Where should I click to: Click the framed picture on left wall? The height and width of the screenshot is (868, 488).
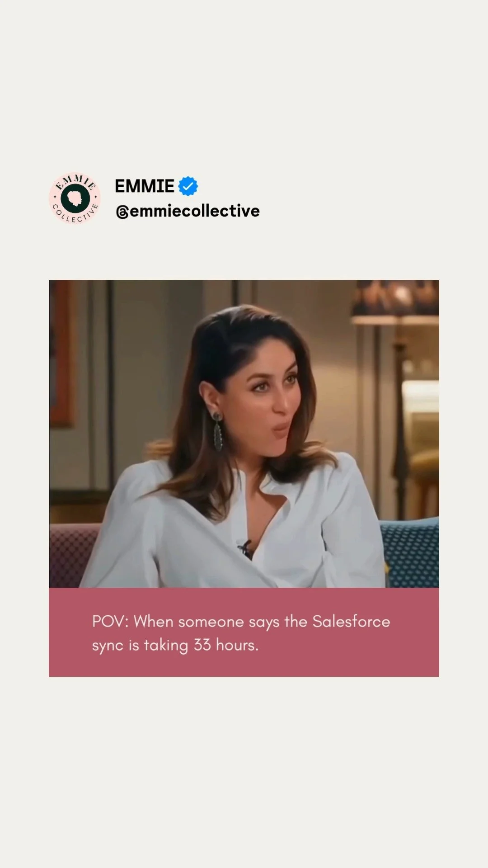[x=61, y=353]
